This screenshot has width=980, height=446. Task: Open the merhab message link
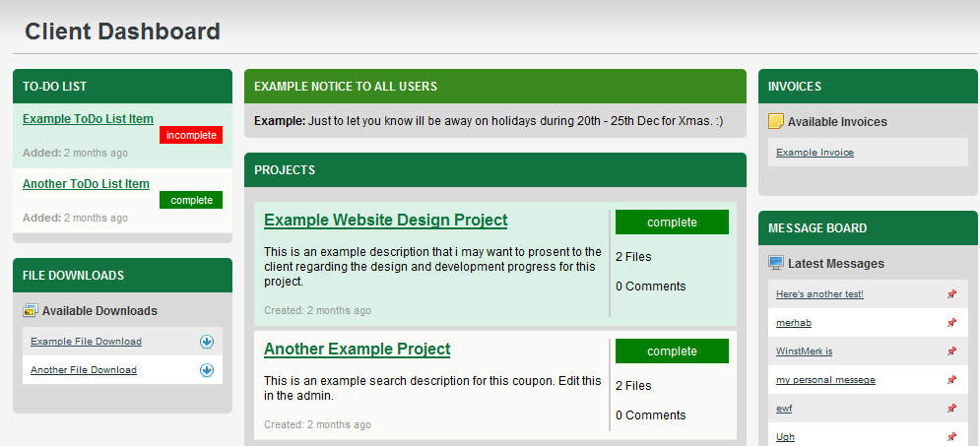794,323
